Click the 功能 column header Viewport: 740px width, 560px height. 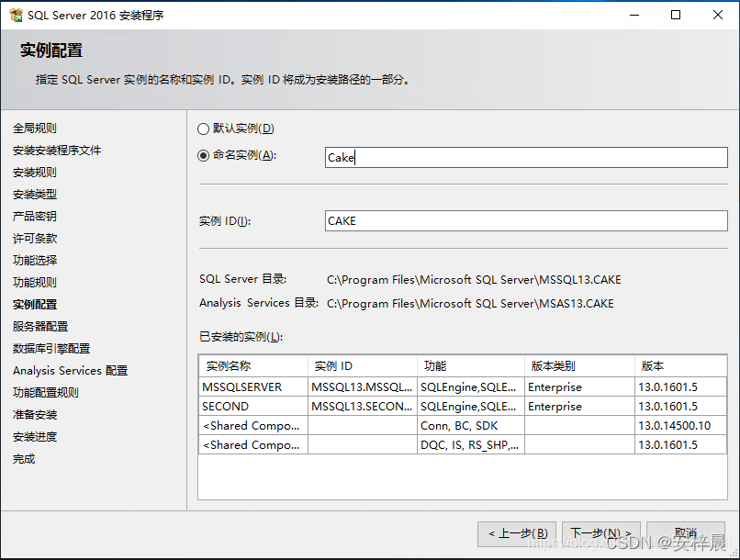[x=471, y=365]
